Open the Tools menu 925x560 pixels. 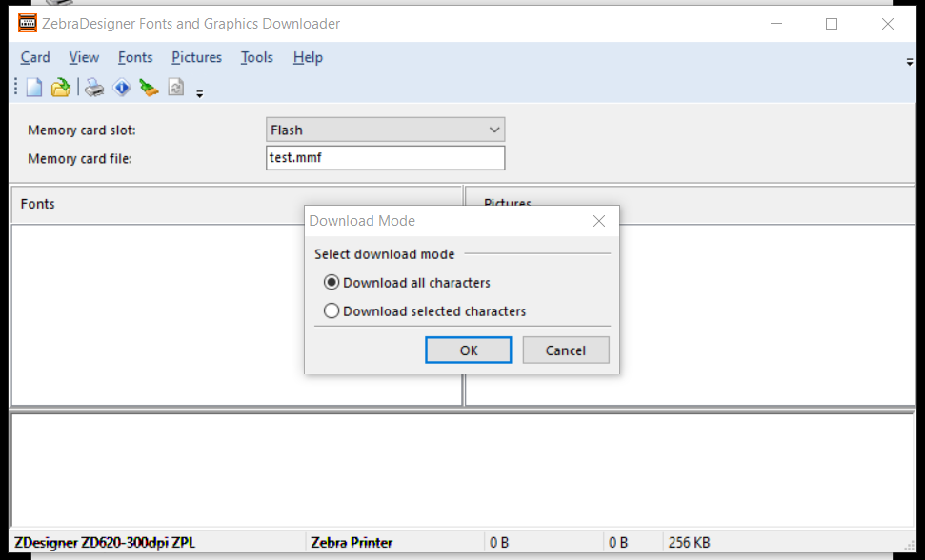pos(256,58)
